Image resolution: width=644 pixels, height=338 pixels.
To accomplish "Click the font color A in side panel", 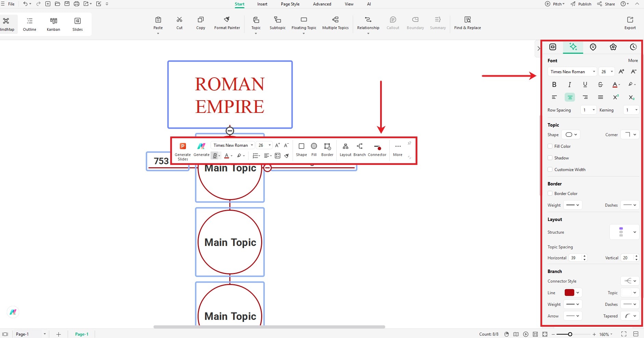I will point(615,84).
